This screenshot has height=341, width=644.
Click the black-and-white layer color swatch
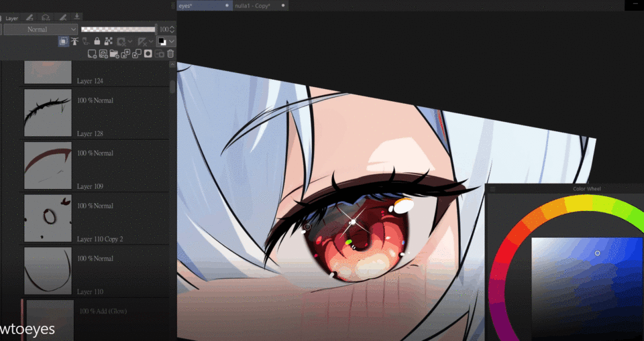(162, 42)
